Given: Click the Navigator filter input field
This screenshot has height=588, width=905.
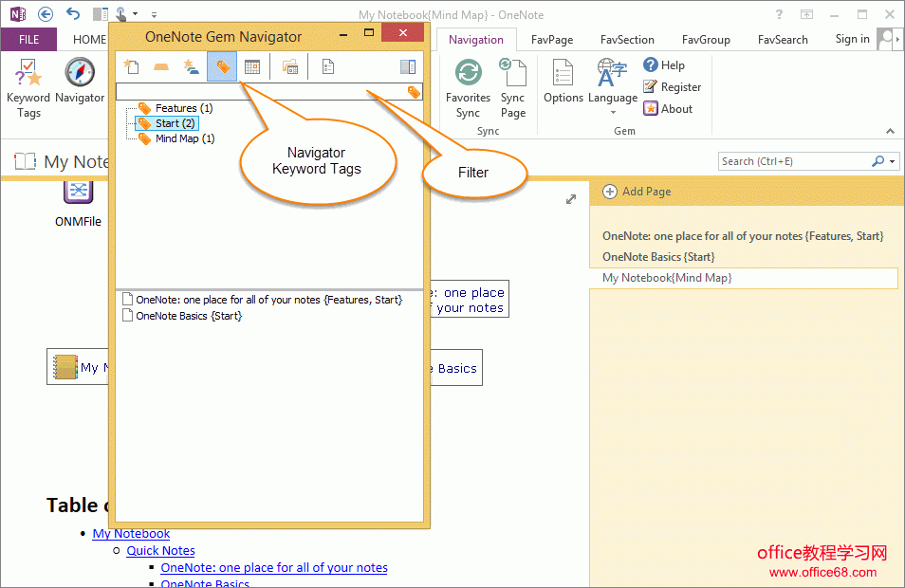Looking at the screenshot, I should tap(261, 92).
